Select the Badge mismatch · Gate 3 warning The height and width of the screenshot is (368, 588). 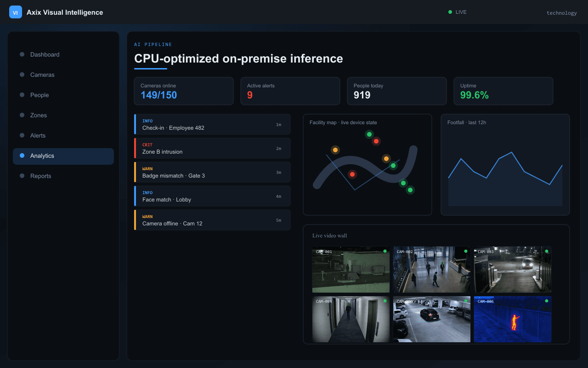(212, 172)
